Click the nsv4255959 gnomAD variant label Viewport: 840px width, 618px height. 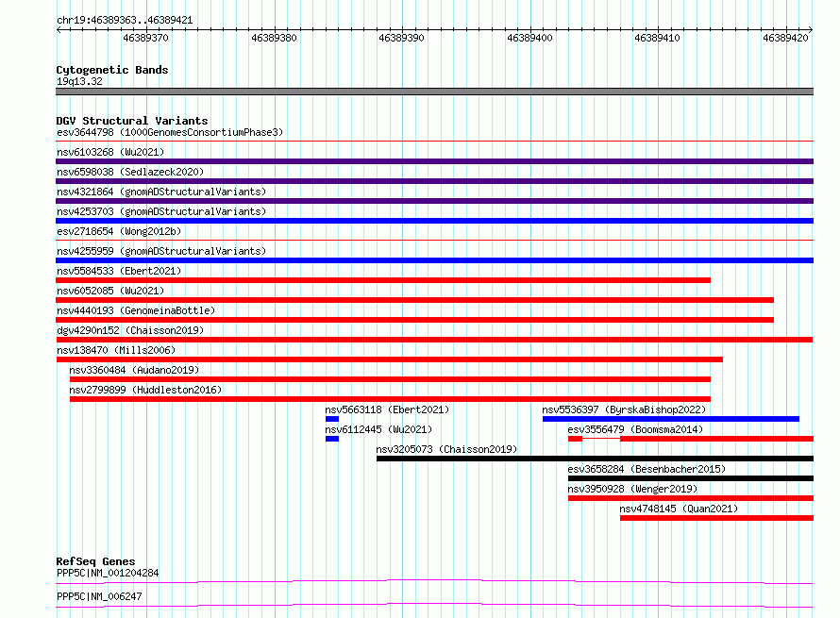click(161, 251)
